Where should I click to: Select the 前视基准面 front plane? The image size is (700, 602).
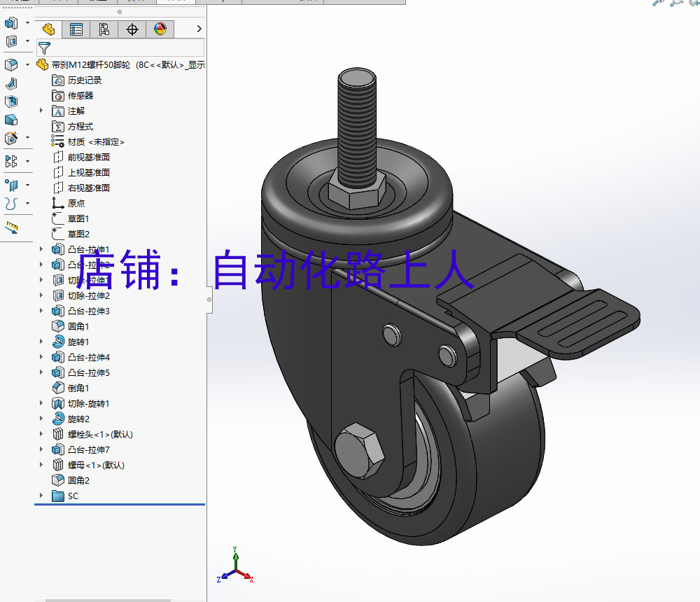point(88,157)
